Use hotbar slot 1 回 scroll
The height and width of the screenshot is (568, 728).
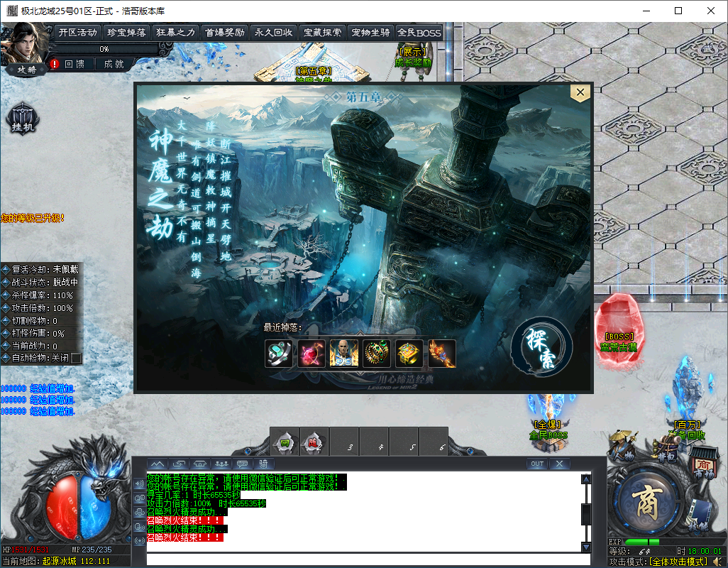coord(285,442)
